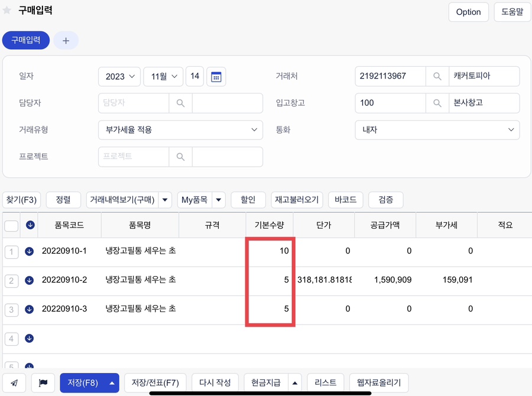Click 거래내역보기(구매) button

tap(122, 200)
